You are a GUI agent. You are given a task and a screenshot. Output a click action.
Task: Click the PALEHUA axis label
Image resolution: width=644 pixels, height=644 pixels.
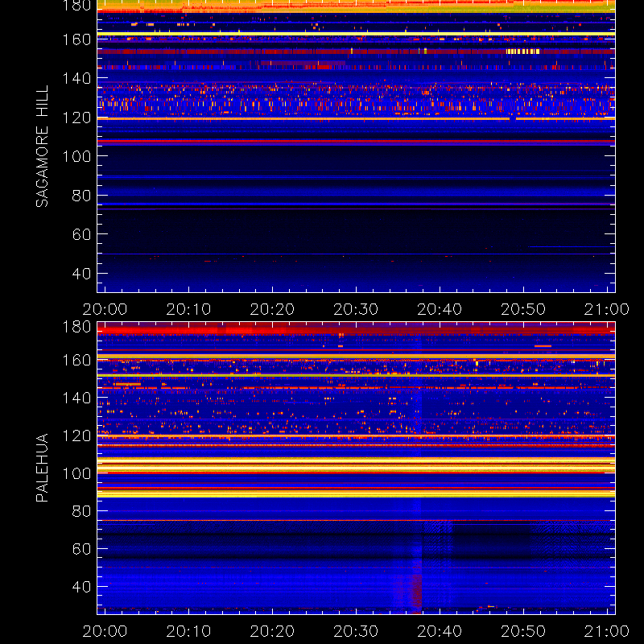click(42, 468)
